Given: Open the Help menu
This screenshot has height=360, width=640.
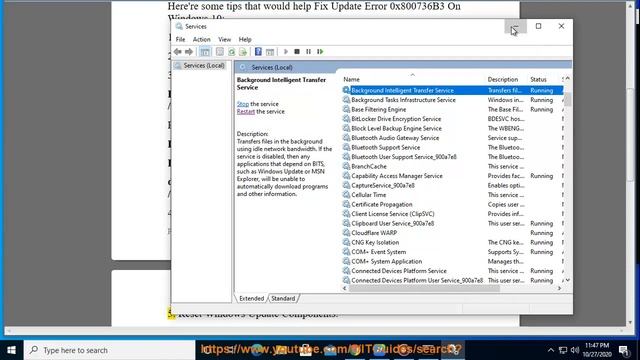Looking at the screenshot, I should 245,40.
